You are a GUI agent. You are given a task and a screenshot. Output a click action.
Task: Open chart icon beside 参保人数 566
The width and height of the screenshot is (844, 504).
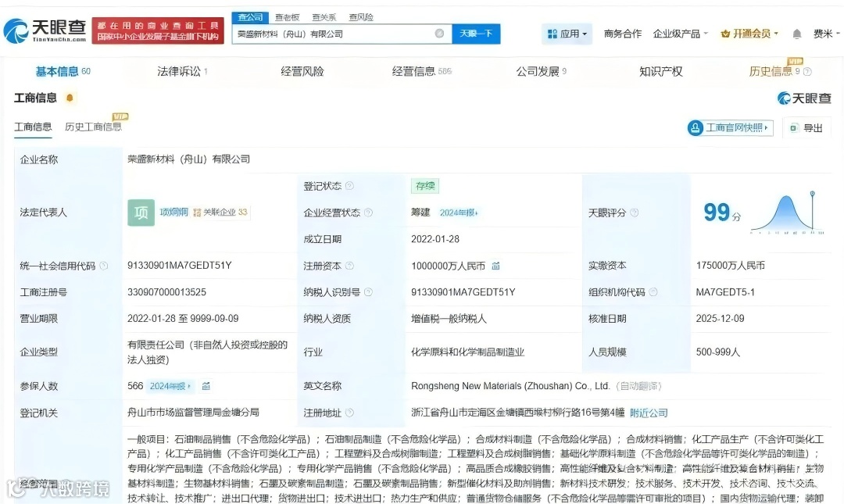tap(206, 385)
